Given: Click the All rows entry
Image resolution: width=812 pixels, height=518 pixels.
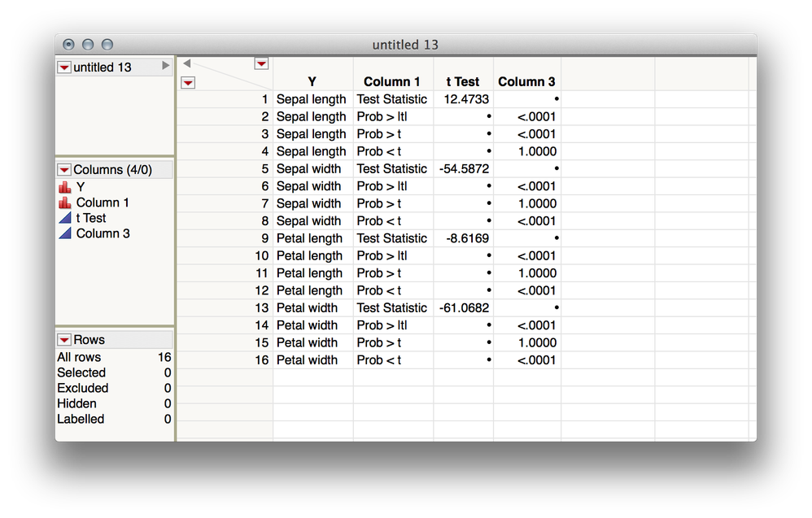Looking at the screenshot, I should click(114, 358).
